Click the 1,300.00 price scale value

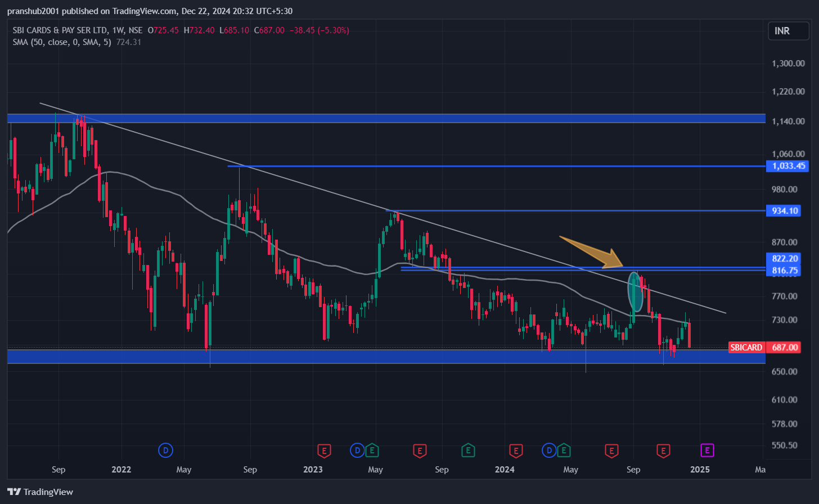point(788,64)
